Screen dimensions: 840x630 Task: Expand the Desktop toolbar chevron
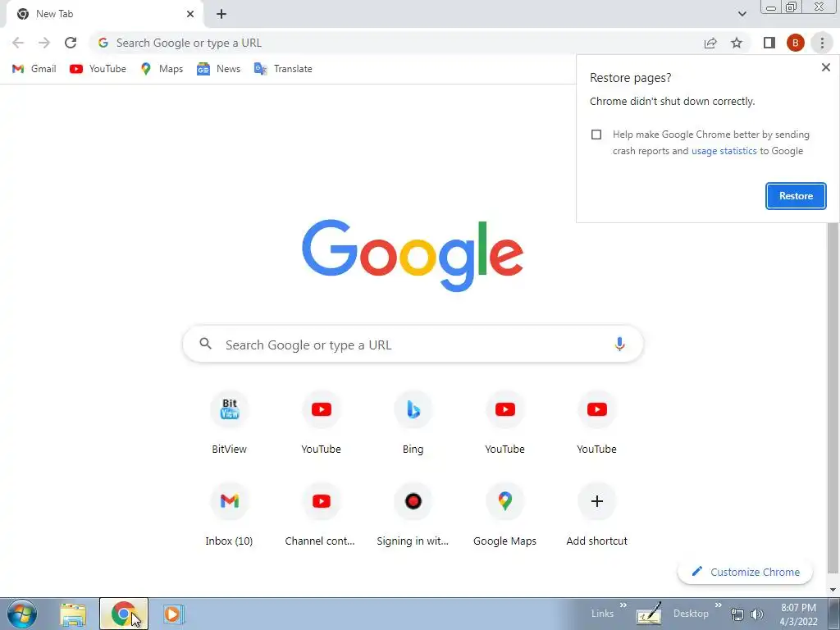[718, 605]
